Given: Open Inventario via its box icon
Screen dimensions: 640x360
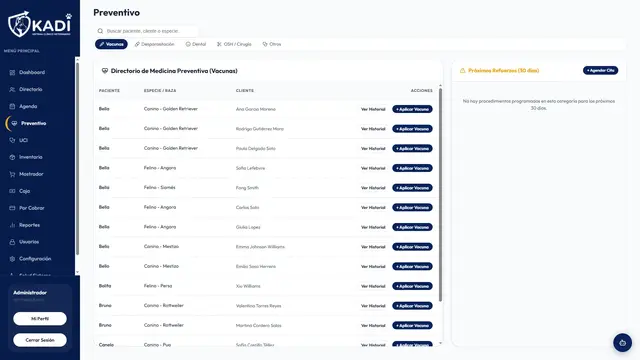Looking at the screenshot, I should point(12,157).
